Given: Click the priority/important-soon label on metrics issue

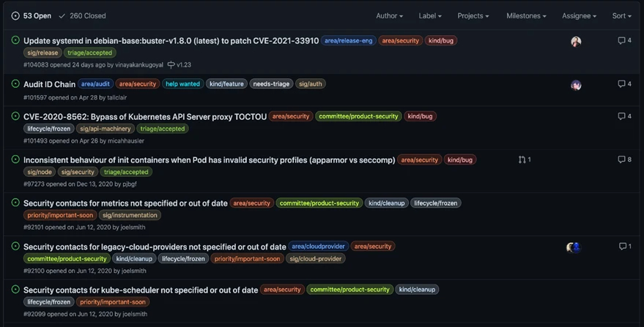Looking at the screenshot, I should (x=60, y=215).
